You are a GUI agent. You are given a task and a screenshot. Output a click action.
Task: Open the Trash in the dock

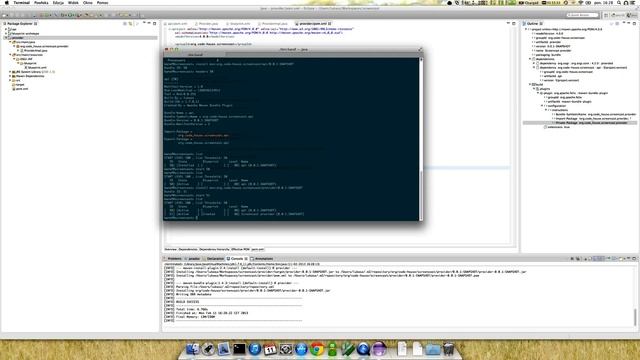pyautogui.click(x=448, y=349)
